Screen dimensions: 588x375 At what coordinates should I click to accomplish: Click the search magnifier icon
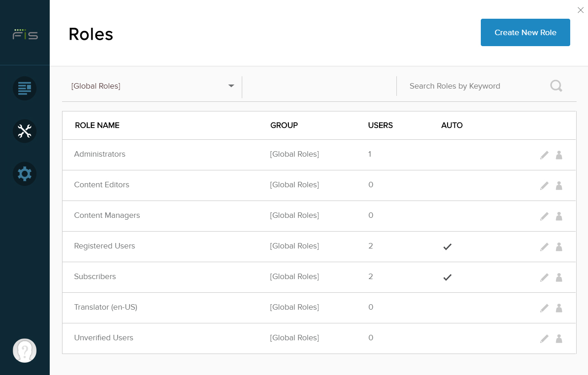tap(556, 86)
